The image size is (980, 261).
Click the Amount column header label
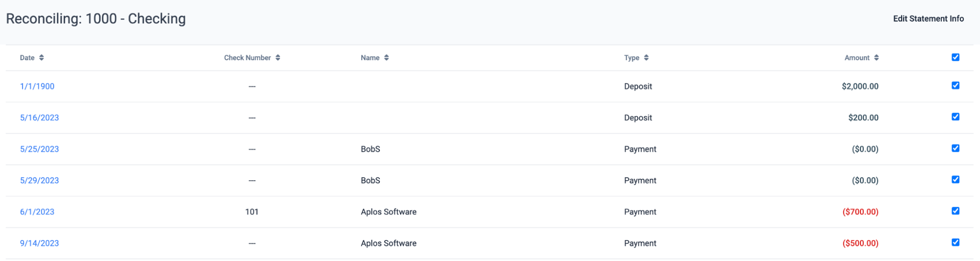[x=856, y=58]
